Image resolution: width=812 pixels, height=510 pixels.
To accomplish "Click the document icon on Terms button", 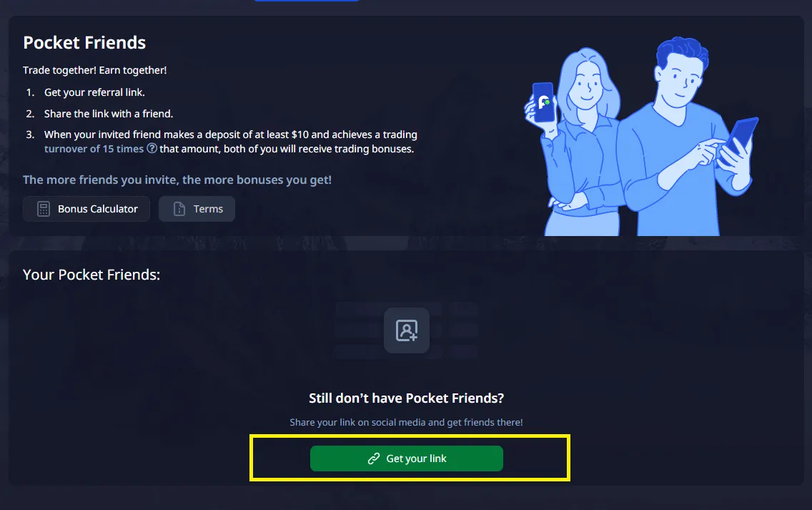I will (179, 209).
